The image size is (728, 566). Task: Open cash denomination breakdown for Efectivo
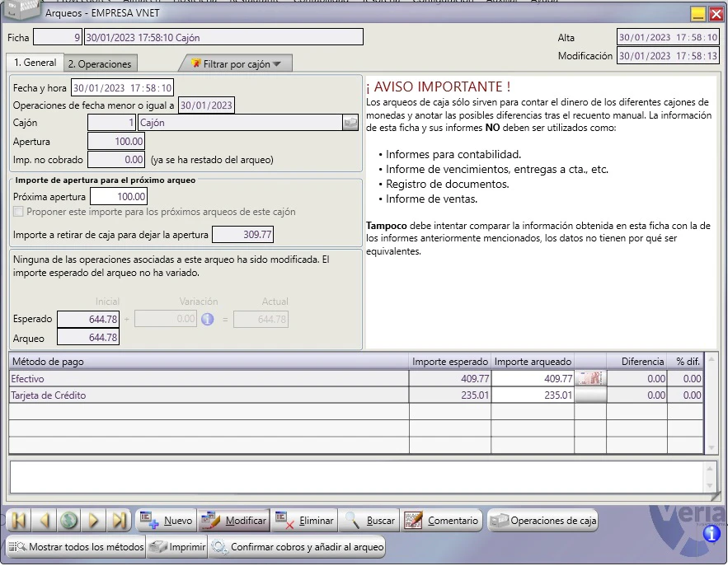click(x=590, y=378)
